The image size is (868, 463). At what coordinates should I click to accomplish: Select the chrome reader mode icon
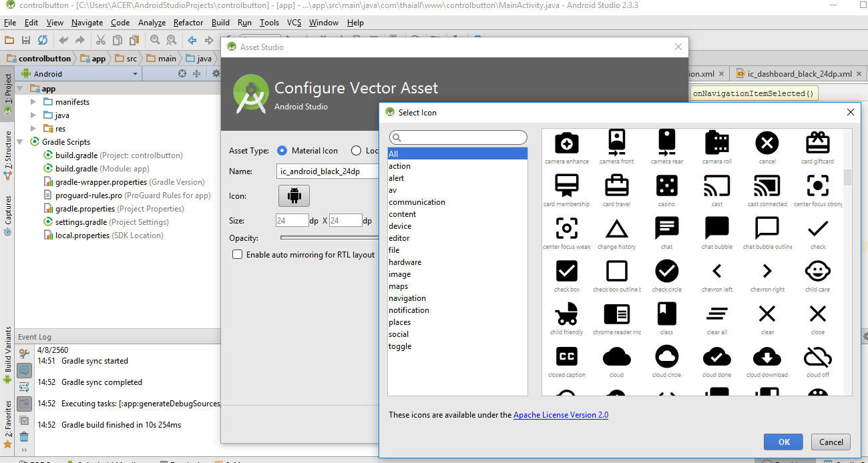point(616,314)
